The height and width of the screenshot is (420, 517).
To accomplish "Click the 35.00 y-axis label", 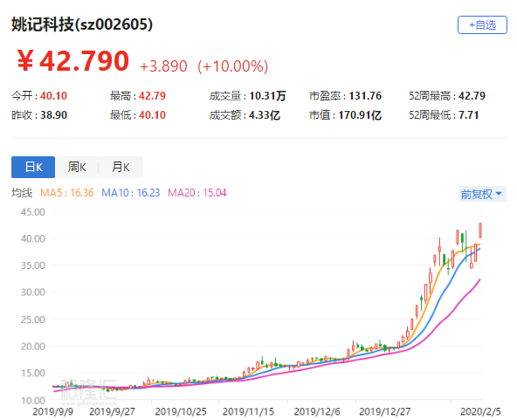I will (x=33, y=265).
